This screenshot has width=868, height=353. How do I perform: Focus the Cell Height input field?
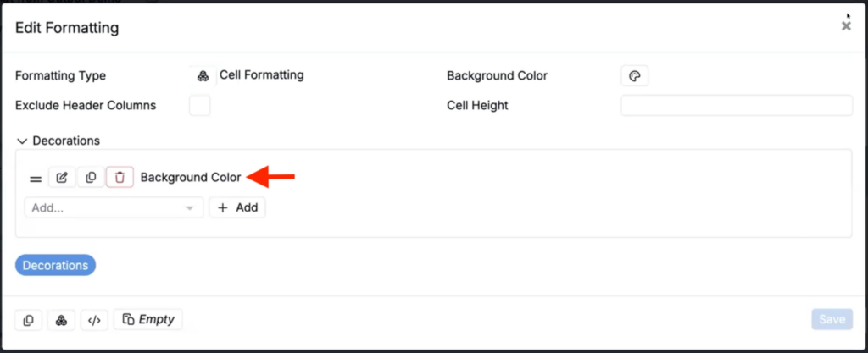click(x=737, y=105)
